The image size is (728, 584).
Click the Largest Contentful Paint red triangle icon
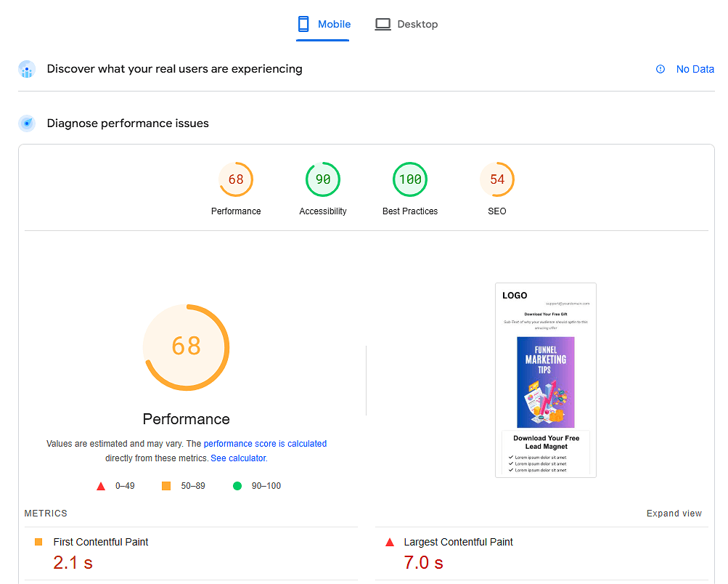coord(390,542)
